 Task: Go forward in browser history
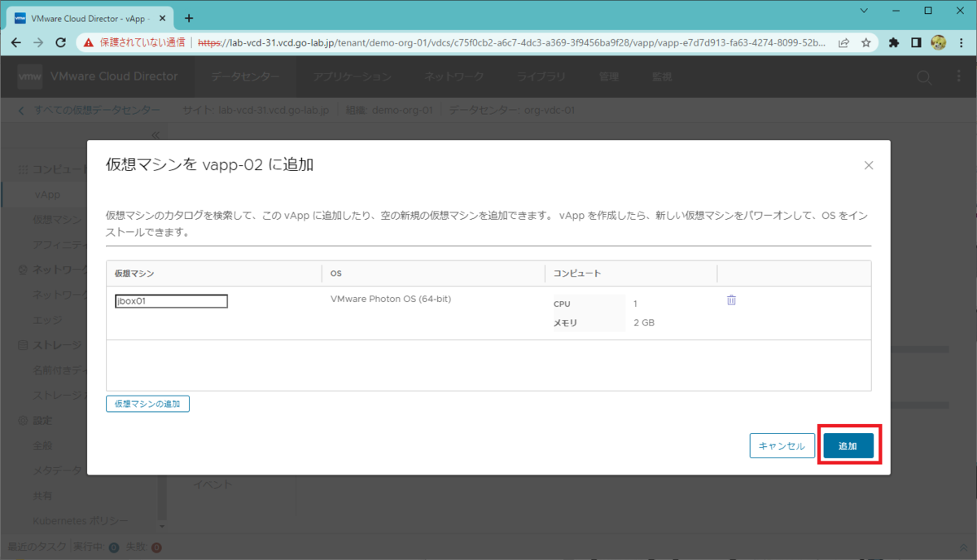(x=38, y=42)
